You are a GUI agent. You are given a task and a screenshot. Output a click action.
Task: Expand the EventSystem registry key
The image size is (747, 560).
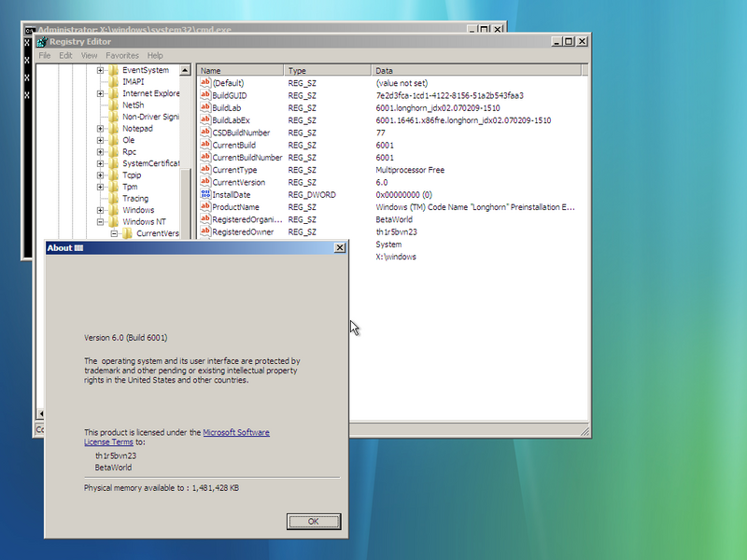(100, 70)
